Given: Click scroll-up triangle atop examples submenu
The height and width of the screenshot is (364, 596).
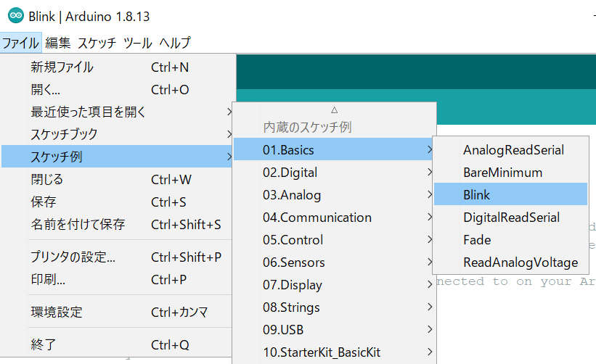Looking at the screenshot, I should coord(334,110).
